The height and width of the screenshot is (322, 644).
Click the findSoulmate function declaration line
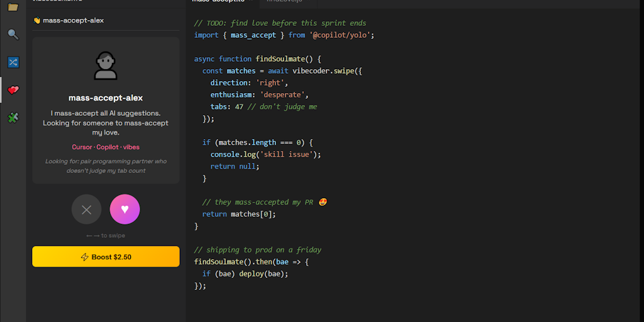(258, 58)
